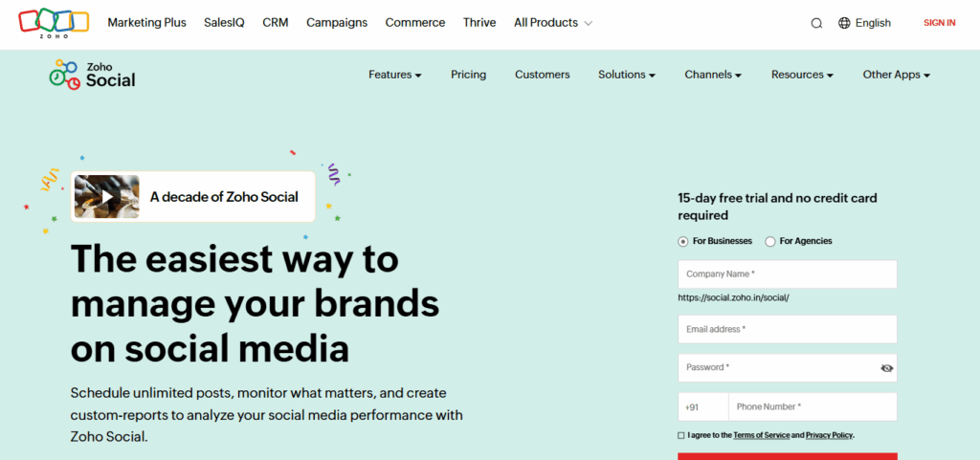Expand the Features dropdown menu

point(395,75)
